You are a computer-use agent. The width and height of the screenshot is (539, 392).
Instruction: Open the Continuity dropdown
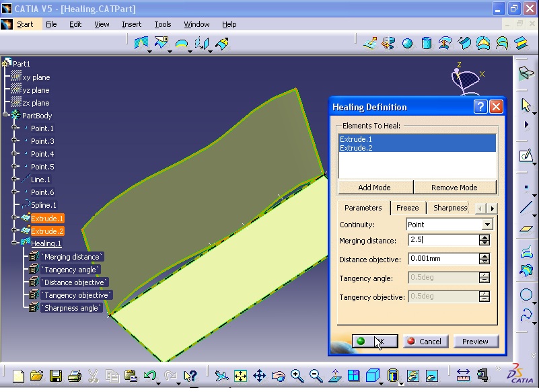pyautogui.click(x=487, y=225)
